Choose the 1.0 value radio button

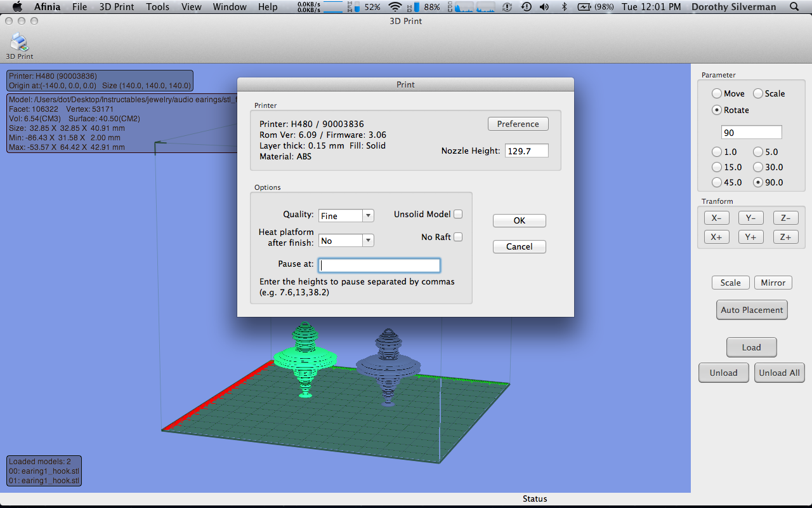(717, 152)
